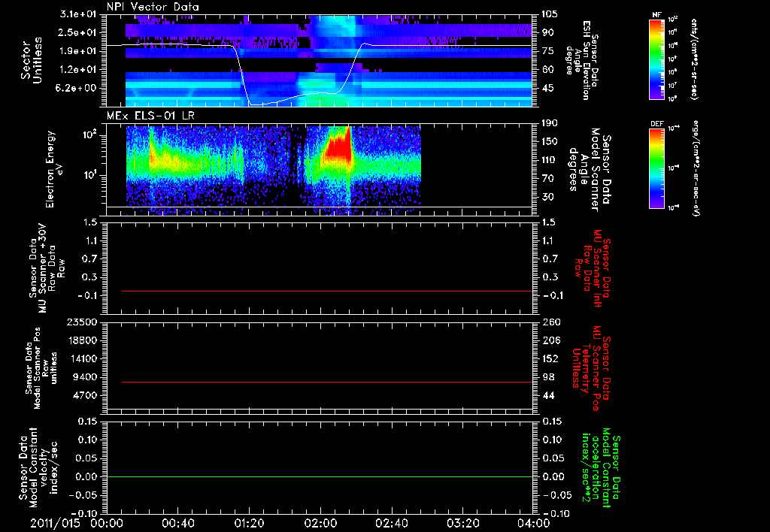Click the '30' scanner angle axis value
This screenshot has width=770, height=532.
click(548, 198)
